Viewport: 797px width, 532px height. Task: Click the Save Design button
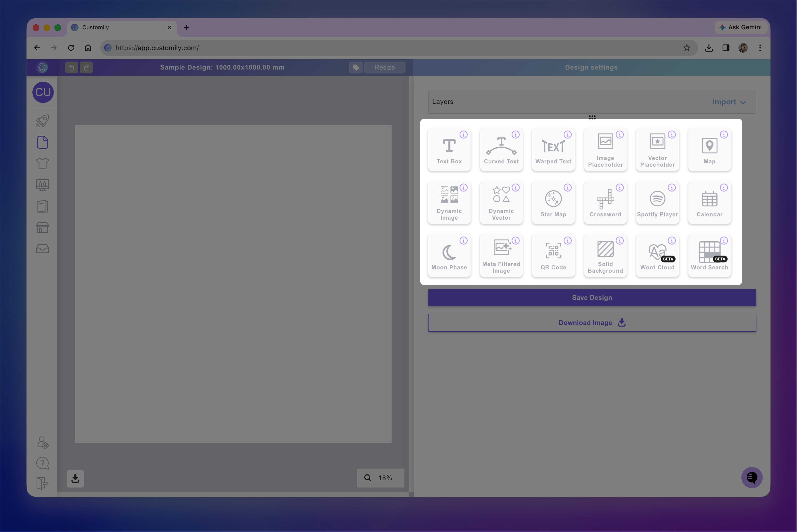pos(592,298)
